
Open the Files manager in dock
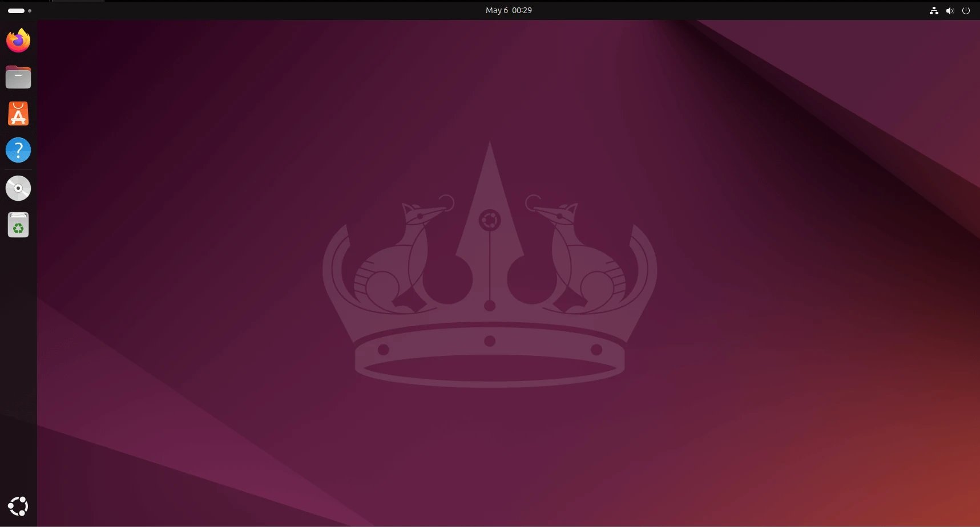18,77
